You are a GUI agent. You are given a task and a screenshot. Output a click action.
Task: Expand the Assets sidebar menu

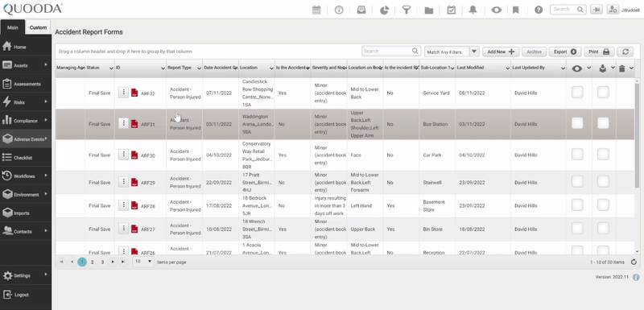26,65
